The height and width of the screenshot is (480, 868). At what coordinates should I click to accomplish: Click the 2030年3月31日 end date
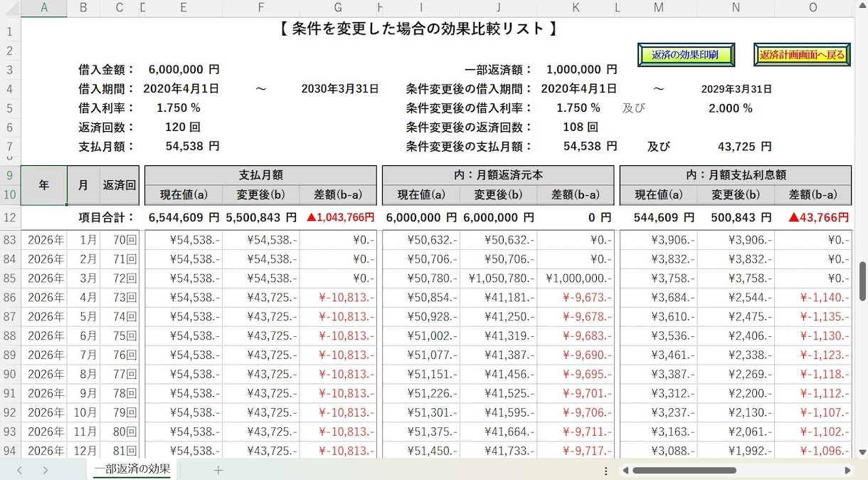339,89
